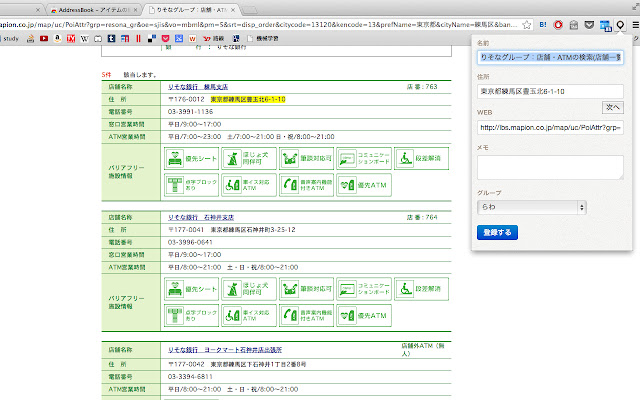Click the 筆談対応可 icon for 練馬支店

[x=304, y=158]
